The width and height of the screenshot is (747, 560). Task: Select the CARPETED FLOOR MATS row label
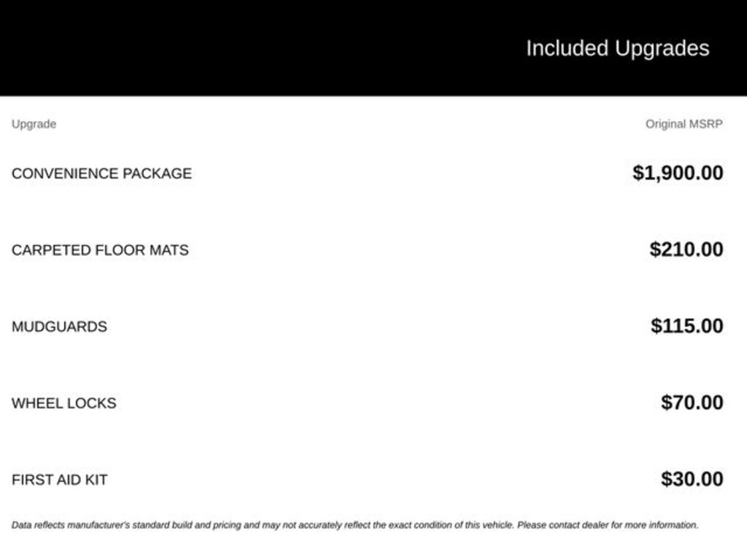pos(100,250)
